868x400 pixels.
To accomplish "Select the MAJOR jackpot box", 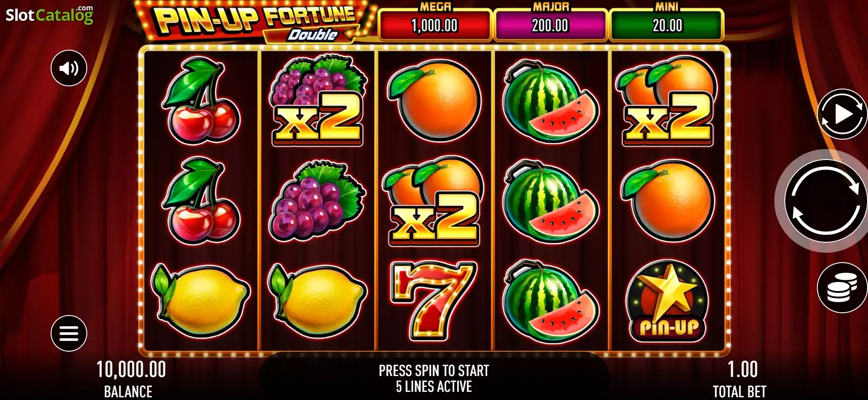I will click(551, 25).
